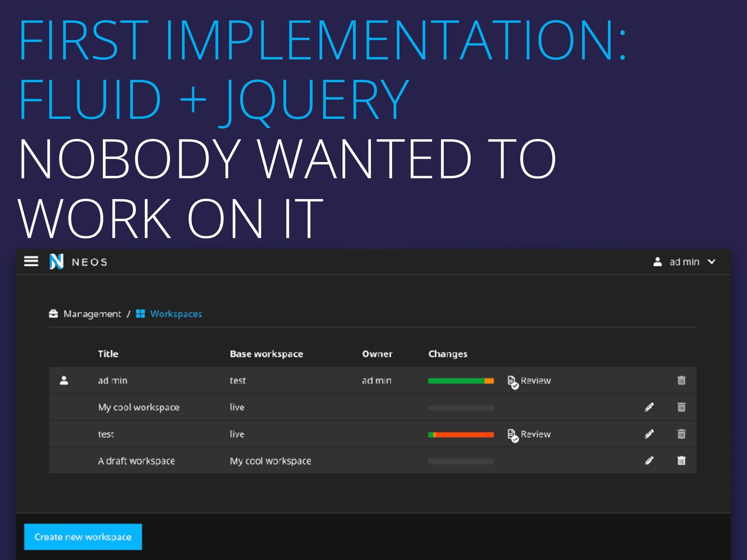Click the 'live' base cell of test row

pos(237,434)
